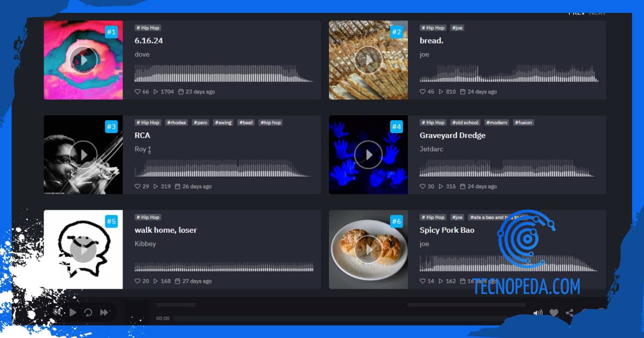
Task: View artist Kibbey's profile
Action: point(145,244)
